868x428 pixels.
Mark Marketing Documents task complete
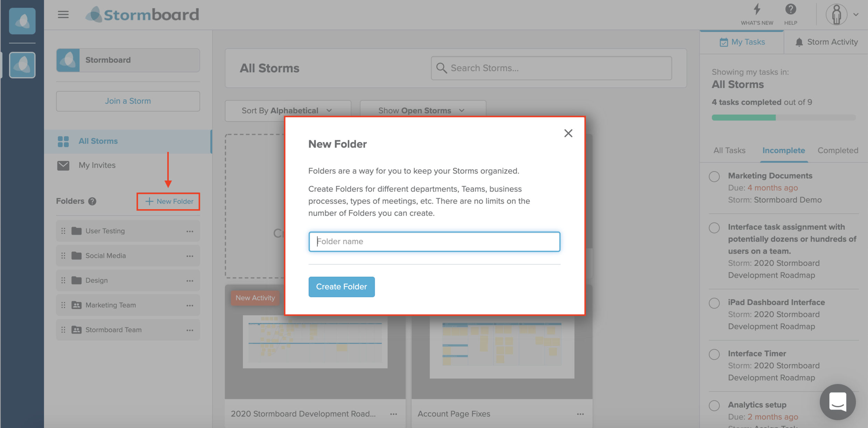(714, 176)
